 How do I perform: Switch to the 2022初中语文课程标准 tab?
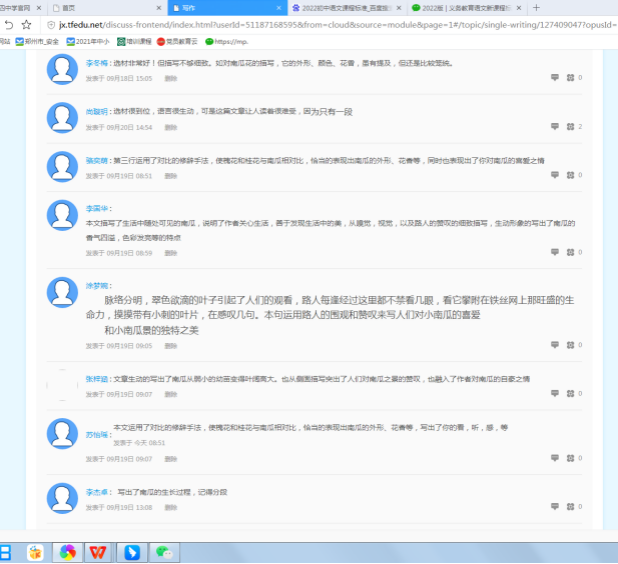[340, 7]
